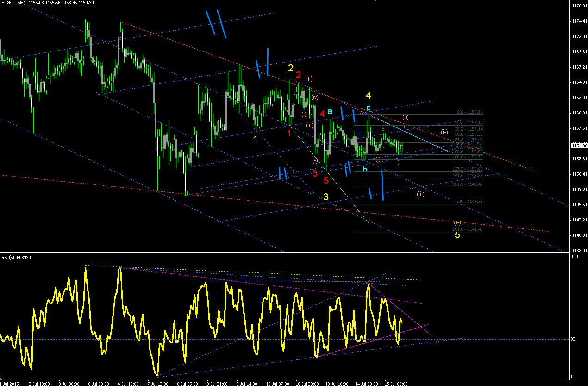Image resolution: width=588 pixels, height=386 pixels.
Task: Select the red wave label 4
Action: click(x=322, y=113)
